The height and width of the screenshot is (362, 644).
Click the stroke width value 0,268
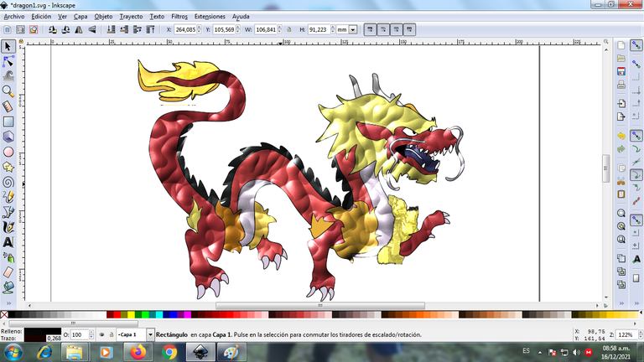54,339
